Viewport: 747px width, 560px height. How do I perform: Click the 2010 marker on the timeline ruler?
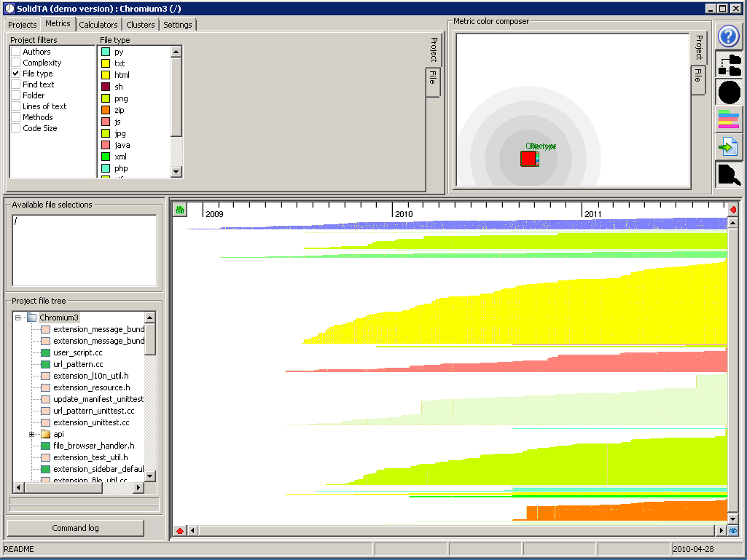[402, 214]
